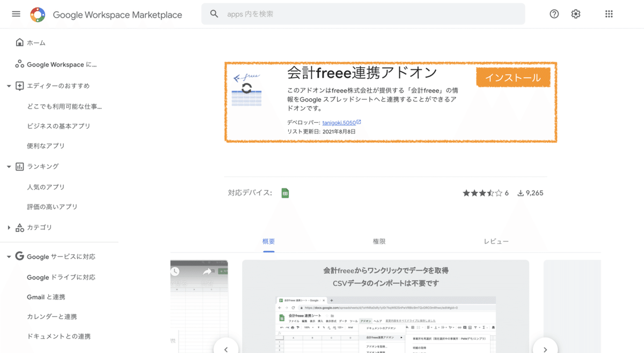
Task: Open the Help question mark icon
Action: [x=554, y=14]
